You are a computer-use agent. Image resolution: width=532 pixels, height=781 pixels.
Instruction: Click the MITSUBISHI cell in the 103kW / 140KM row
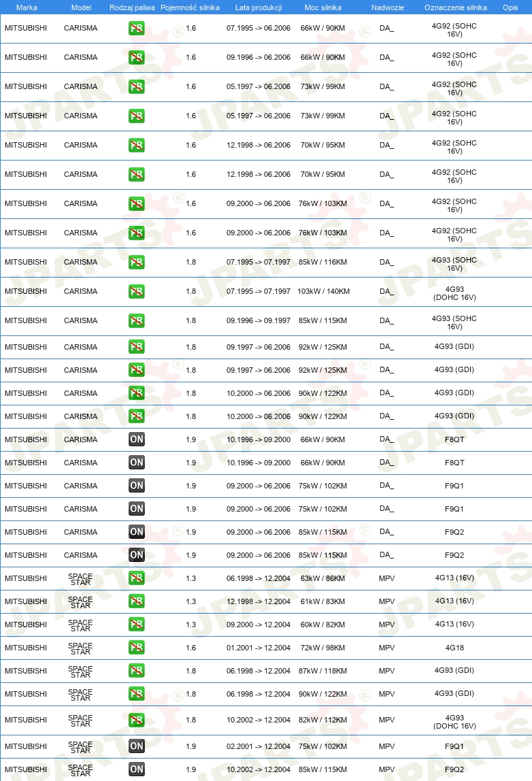pyautogui.click(x=26, y=291)
